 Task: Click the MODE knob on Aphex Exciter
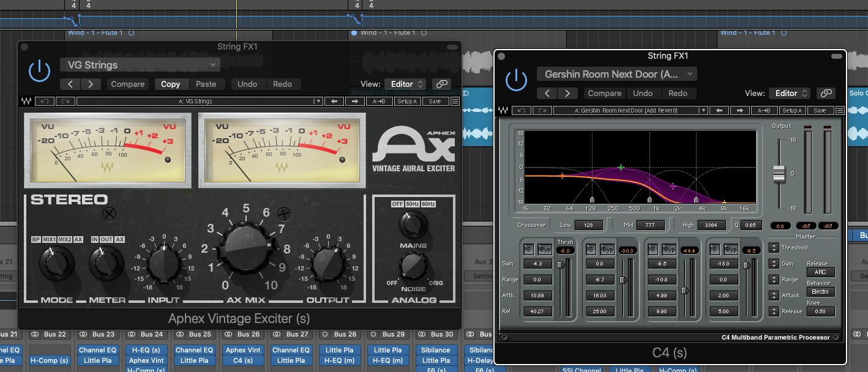point(56,264)
